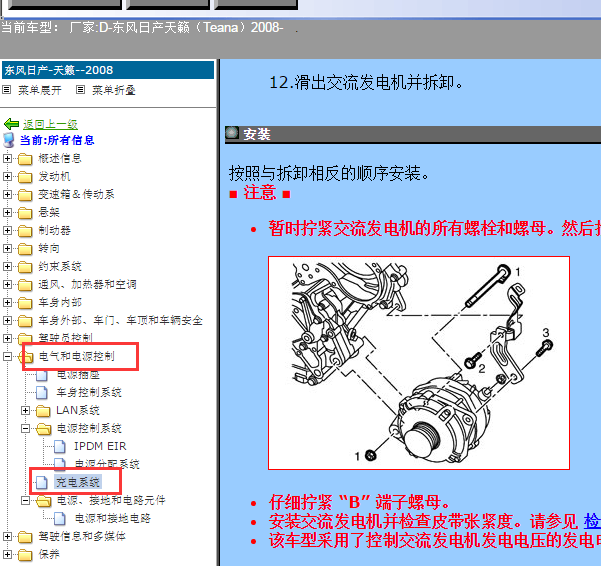Click the folder icon for 变速箱&传动系
This screenshot has width=601, height=566.
[25, 195]
